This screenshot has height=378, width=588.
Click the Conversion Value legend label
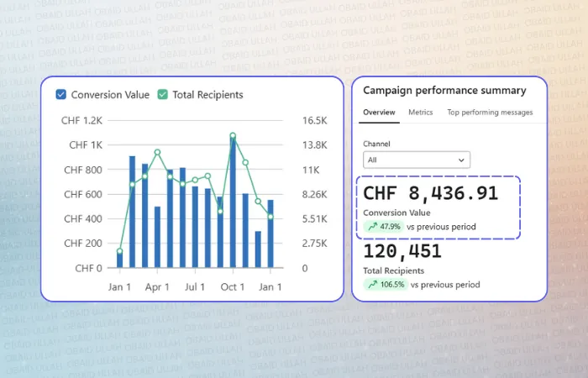pyautogui.click(x=110, y=95)
